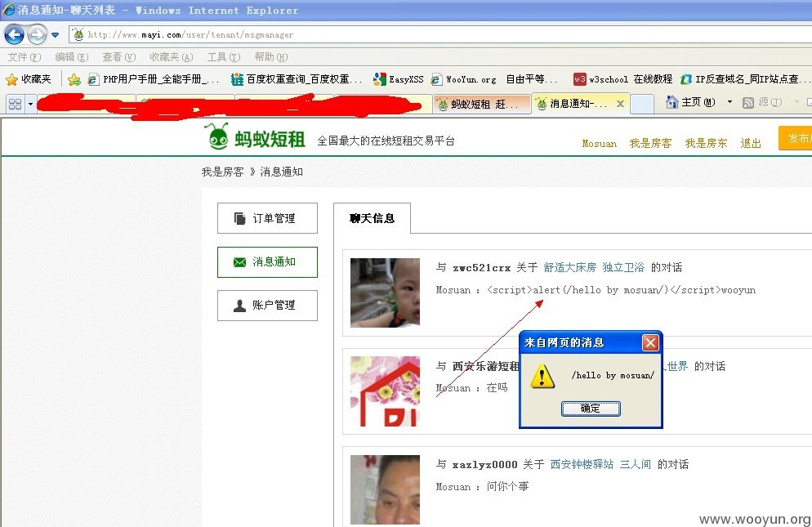The image size is (812, 527).
Task: Click xazlyz0000 username
Action: click(484, 465)
